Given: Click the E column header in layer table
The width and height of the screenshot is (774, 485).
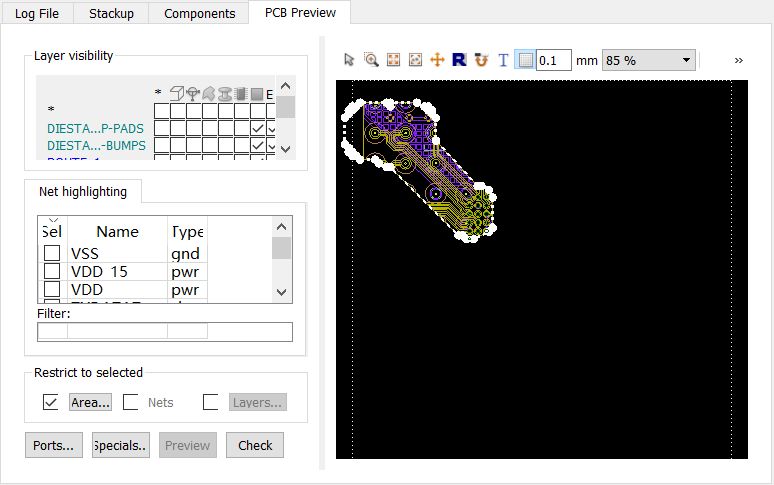Looking at the screenshot, I should [270, 94].
